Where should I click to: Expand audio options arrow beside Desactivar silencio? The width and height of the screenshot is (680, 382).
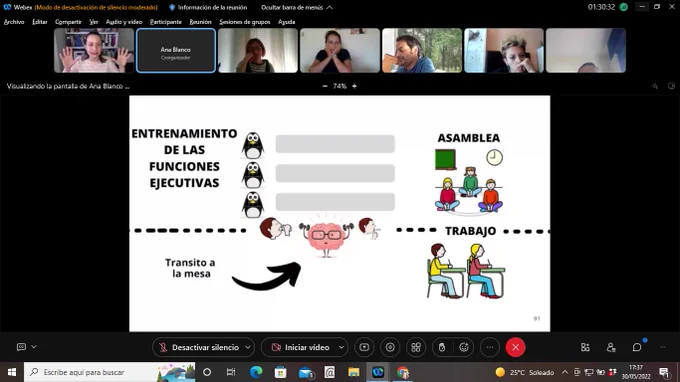click(x=248, y=347)
